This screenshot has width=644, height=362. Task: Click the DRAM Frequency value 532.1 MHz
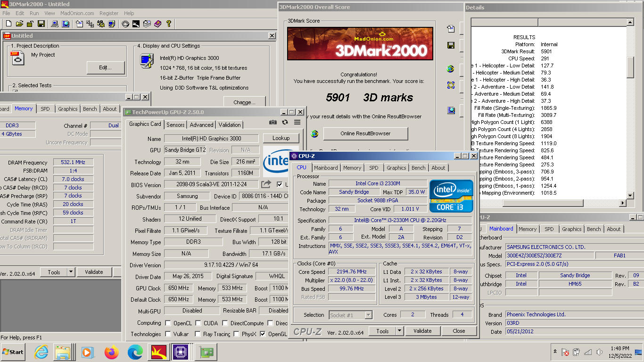pyautogui.click(x=73, y=162)
